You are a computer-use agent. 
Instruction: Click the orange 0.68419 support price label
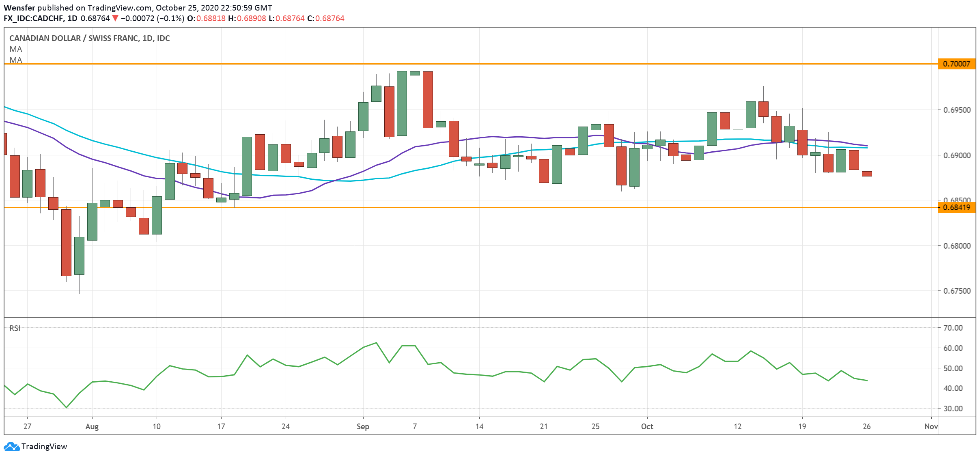956,208
